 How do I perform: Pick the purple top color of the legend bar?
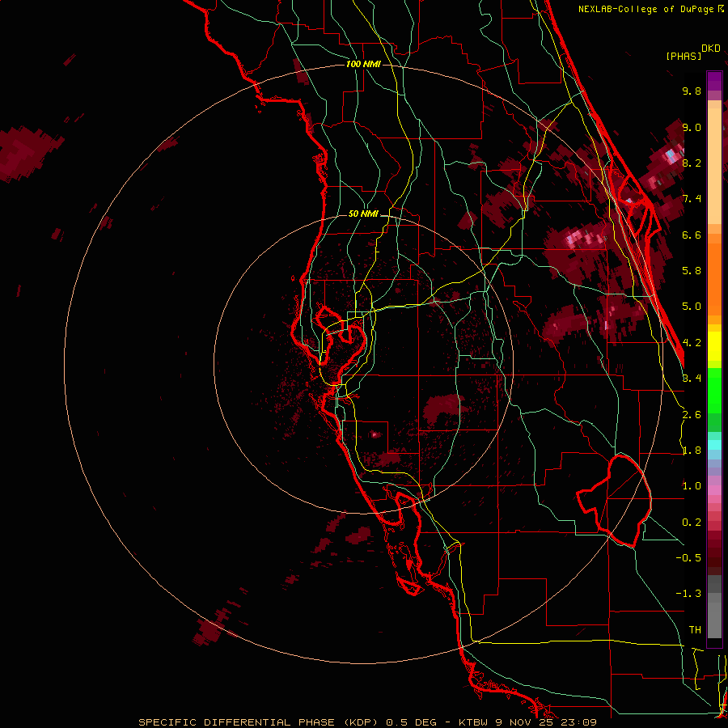tap(714, 81)
